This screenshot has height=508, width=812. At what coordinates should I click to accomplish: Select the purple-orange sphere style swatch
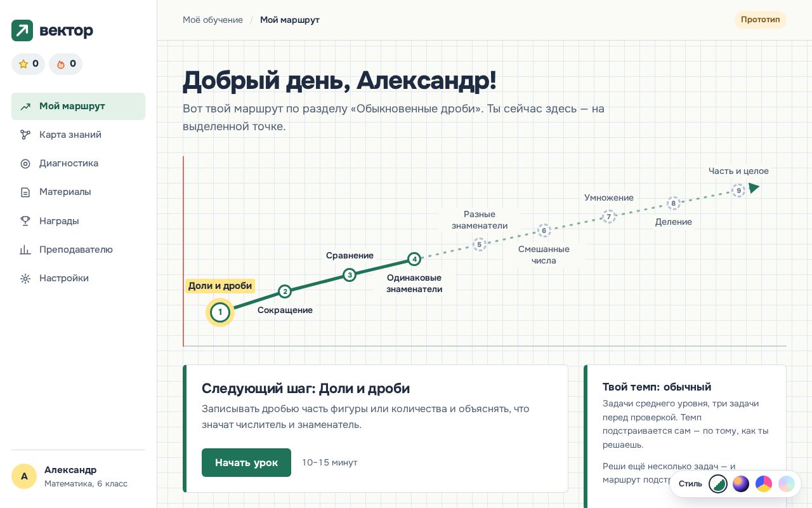(x=741, y=484)
